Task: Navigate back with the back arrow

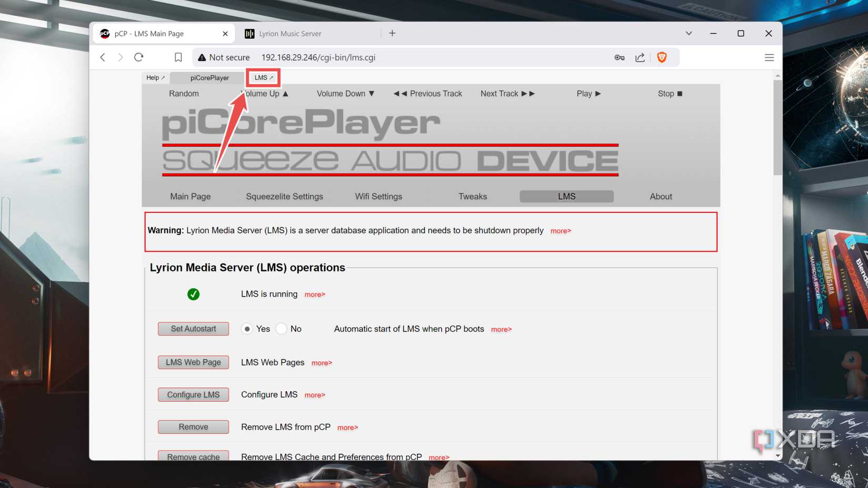Action: (x=102, y=57)
